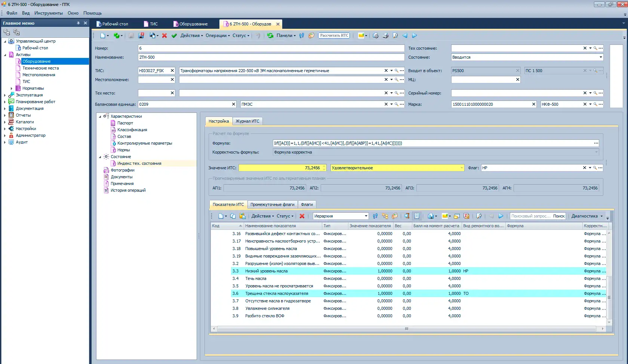Click the green checkmark icon in main toolbar

[174, 36]
